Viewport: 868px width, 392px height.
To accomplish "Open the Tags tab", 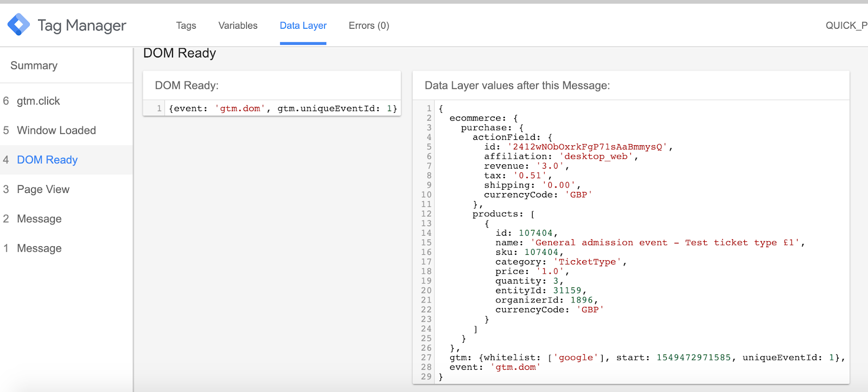I will click(186, 25).
